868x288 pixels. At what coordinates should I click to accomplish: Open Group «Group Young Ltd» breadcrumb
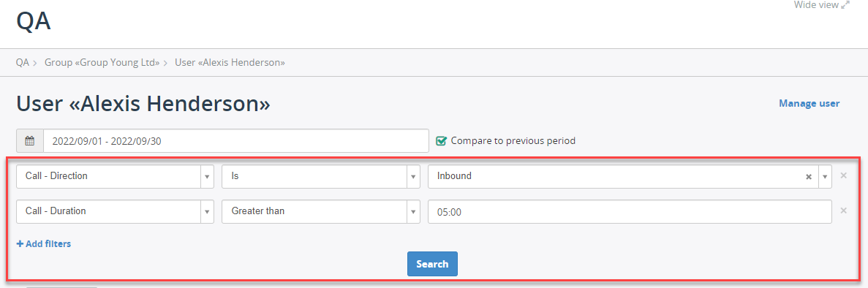coord(102,63)
